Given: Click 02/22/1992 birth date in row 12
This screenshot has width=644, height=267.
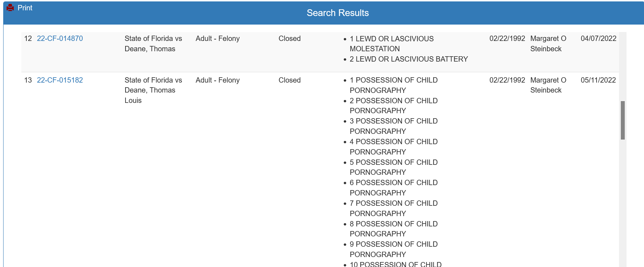Looking at the screenshot, I should [507, 38].
